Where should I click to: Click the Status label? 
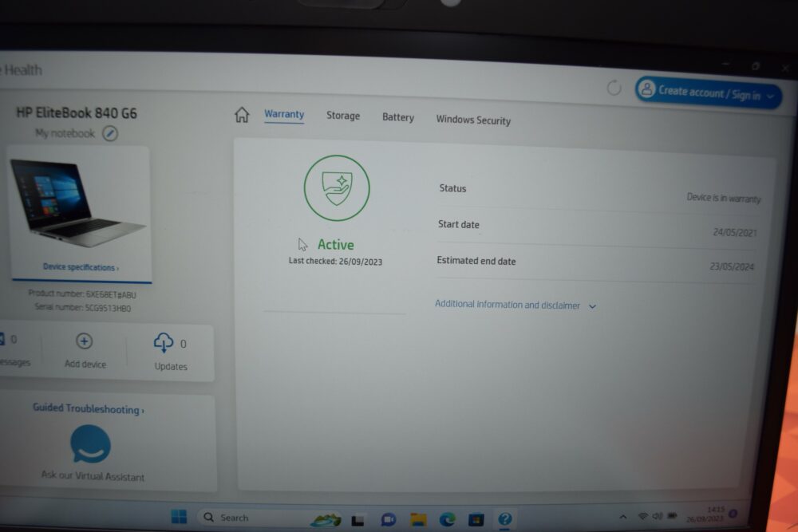click(x=452, y=188)
